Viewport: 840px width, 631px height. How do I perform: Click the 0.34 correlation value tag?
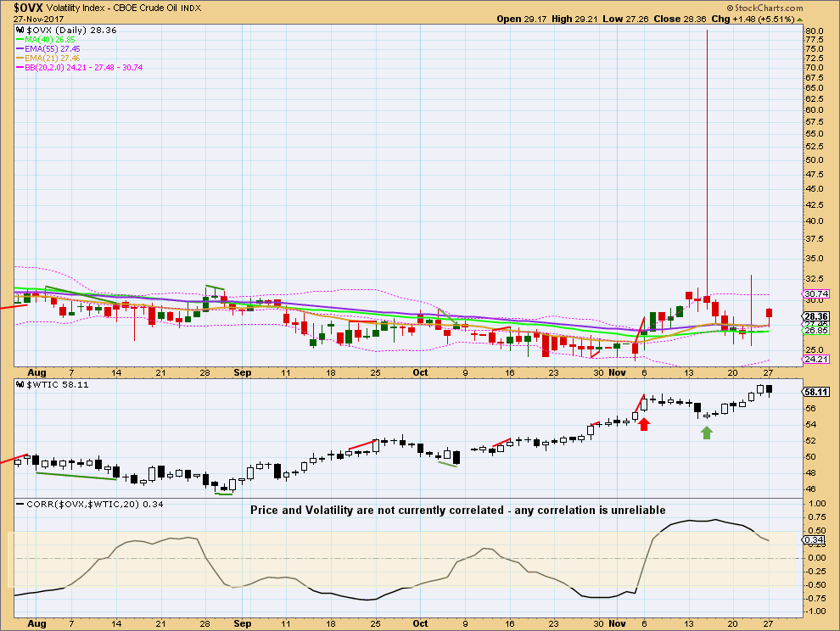pos(815,539)
